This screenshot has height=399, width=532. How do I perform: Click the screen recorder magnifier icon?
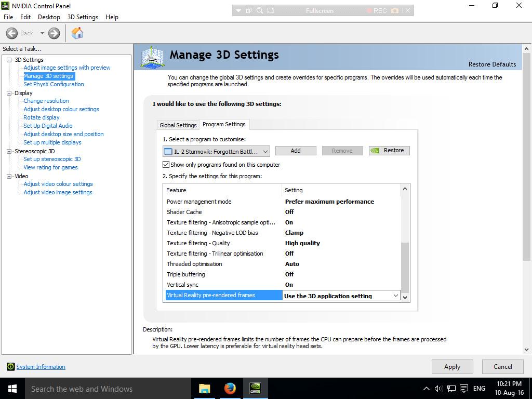point(260,10)
